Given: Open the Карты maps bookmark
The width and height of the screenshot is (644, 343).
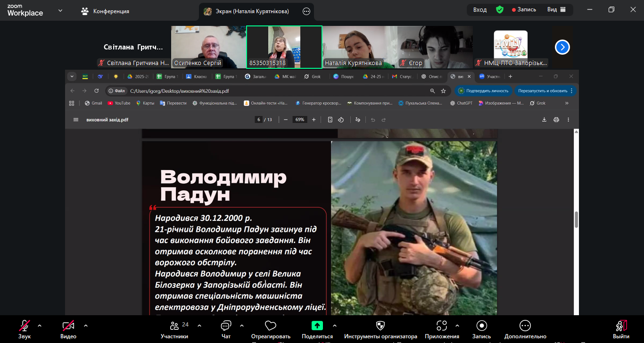Looking at the screenshot, I should click(145, 103).
